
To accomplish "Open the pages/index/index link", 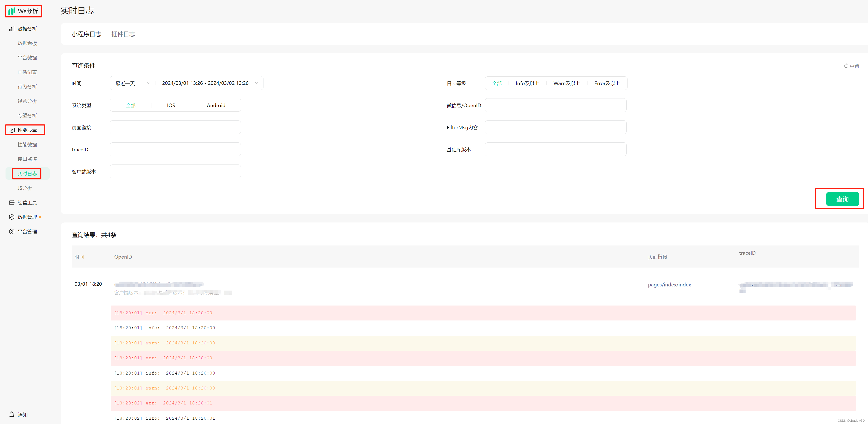I will pyautogui.click(x=669, y=285).
